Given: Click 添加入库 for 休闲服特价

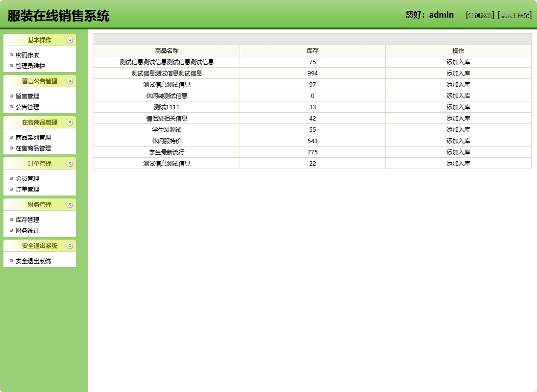Looking at the screenshot, I should pos(458,141).
